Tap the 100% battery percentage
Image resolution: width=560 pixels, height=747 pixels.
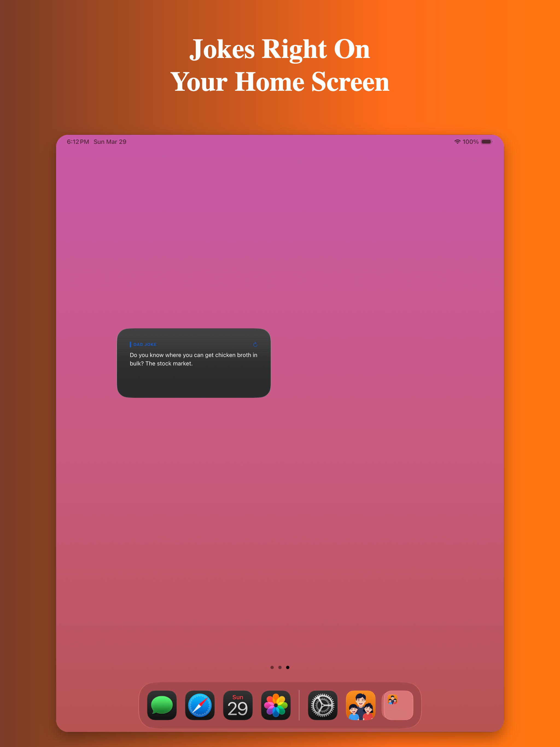coord(471,142)
